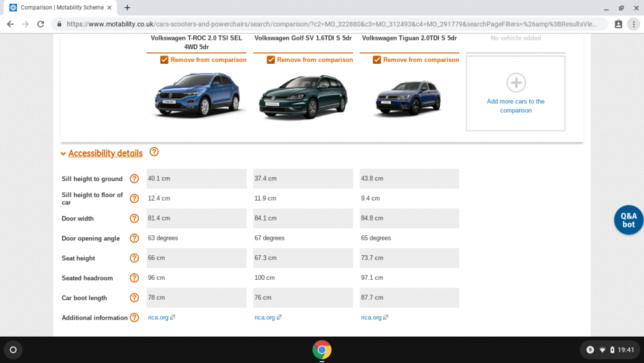Click the Accessibility details heading link
This screenshot has width=644, height=363.
(106, 153)
